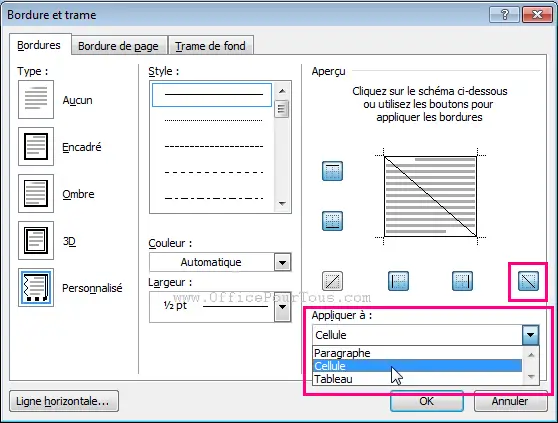Toggle the left border button
This screenshot has height=423, width=558.
click(398, 281)
